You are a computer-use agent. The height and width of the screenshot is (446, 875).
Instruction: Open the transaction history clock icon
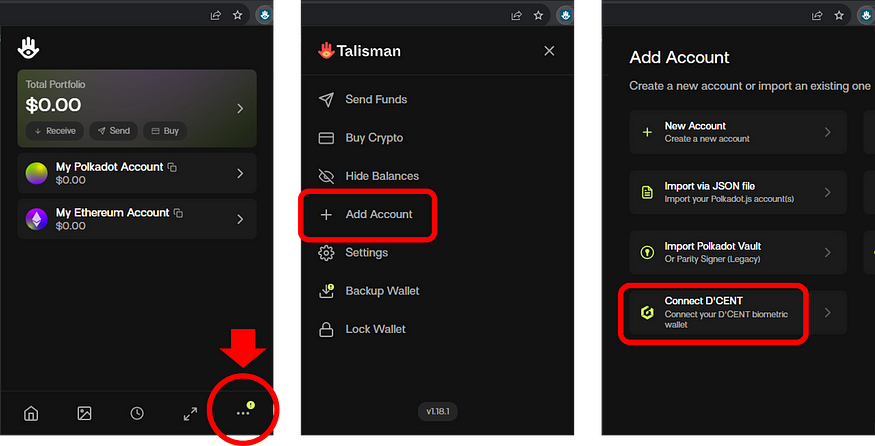(x=137, y=414)
